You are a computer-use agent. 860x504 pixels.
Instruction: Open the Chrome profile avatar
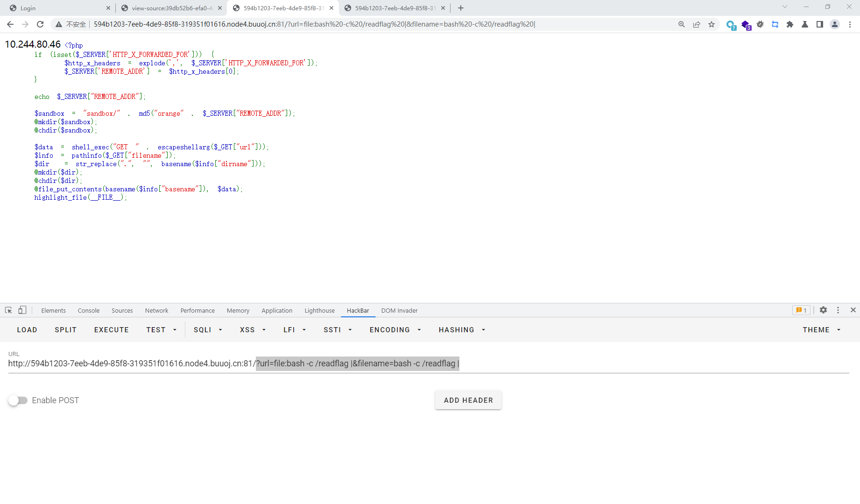(x=835, y=24)
